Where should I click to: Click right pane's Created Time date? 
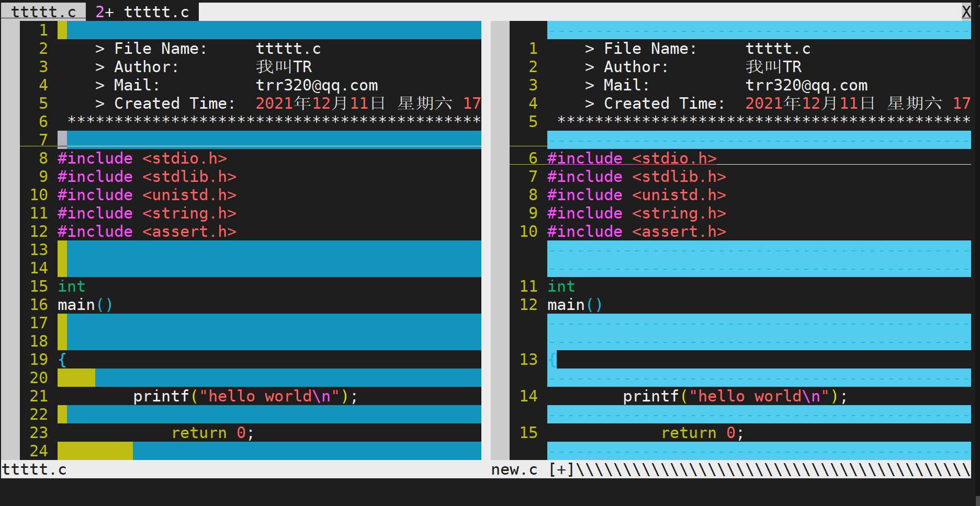858,103
